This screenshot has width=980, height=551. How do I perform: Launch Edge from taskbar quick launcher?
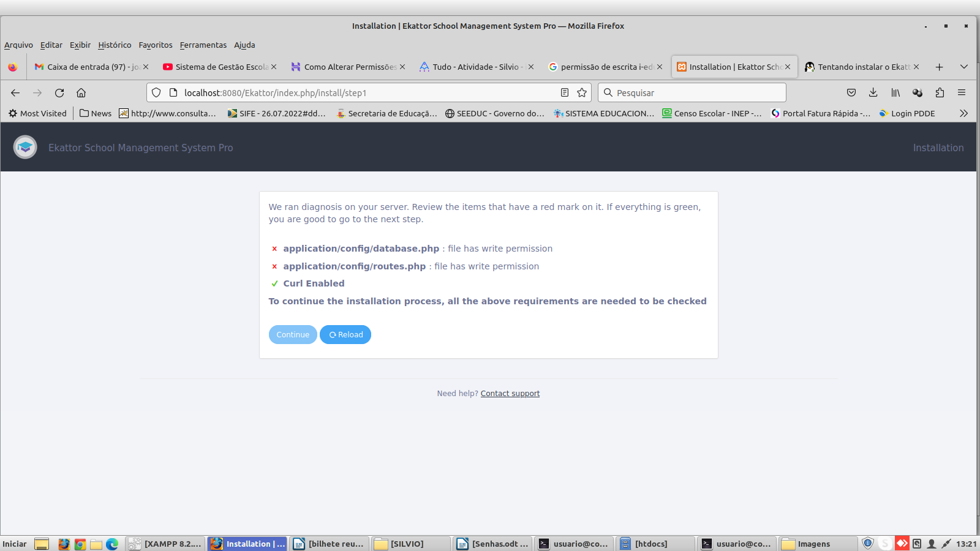tap(112, 544)
